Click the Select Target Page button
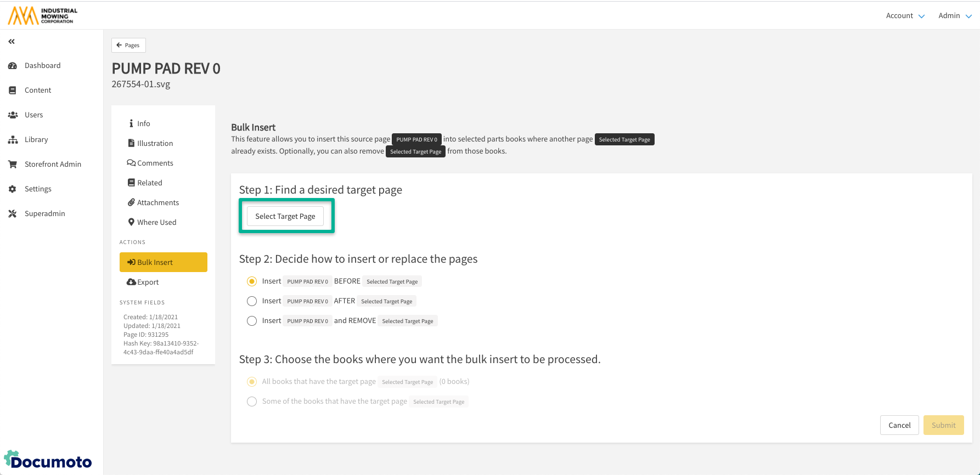980x475 pixels. tap(285, 216)
